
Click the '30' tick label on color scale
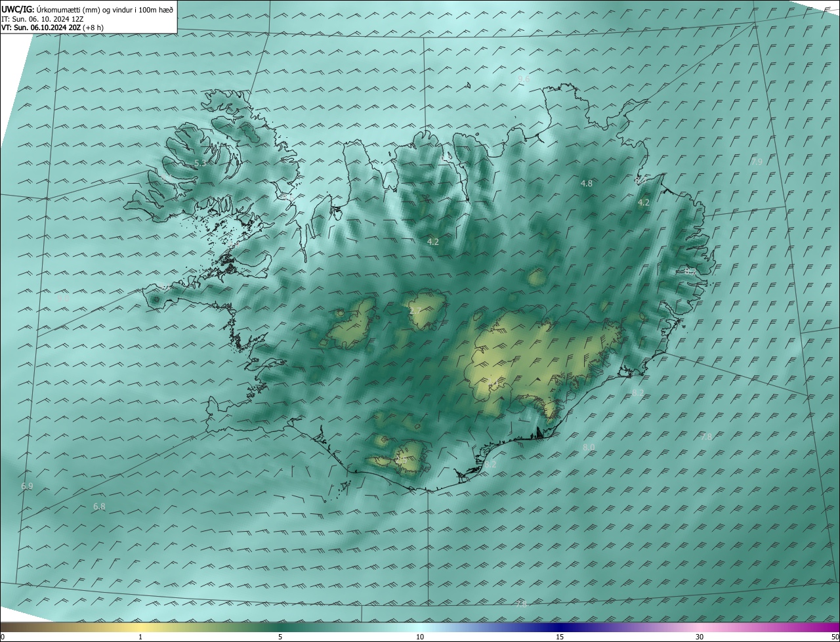[700, 637]
